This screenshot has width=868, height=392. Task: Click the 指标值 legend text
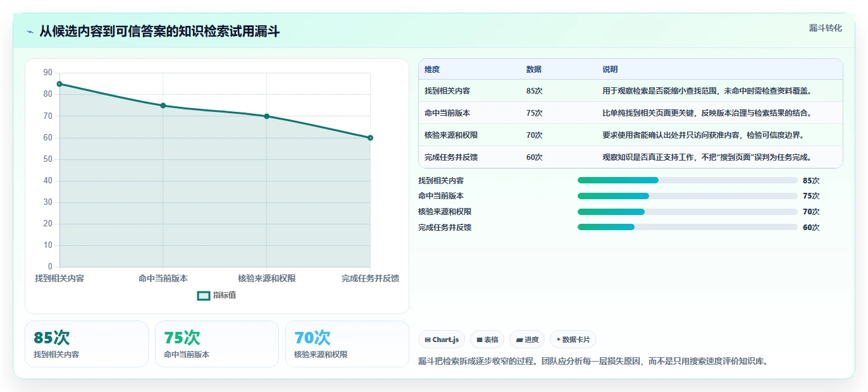click(225, 295)
